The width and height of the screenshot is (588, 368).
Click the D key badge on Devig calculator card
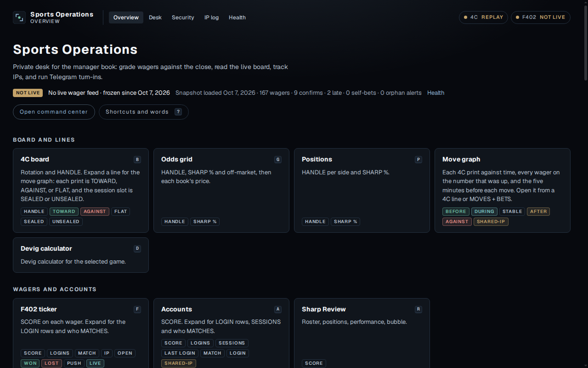137,249
